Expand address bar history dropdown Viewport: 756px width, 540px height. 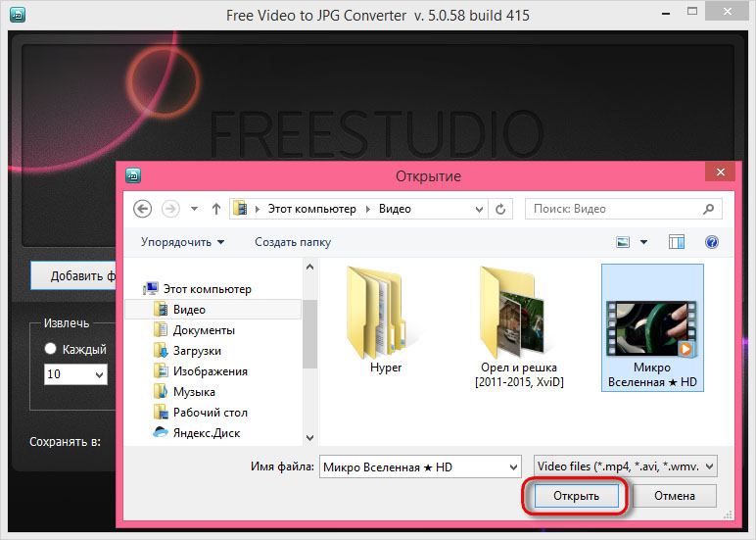tap(479, 209)
